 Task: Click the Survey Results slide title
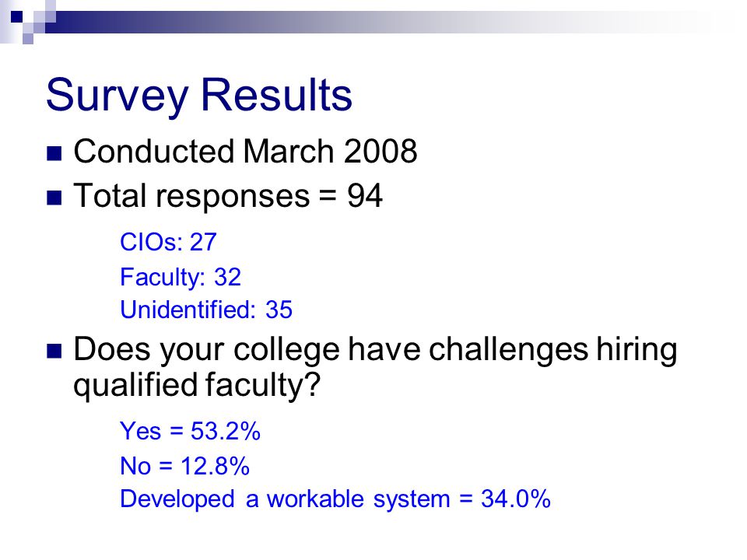pos(198,95)
